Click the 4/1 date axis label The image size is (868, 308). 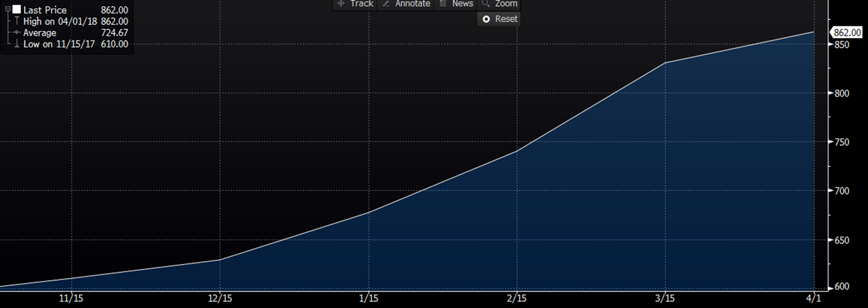coord(813,298)
